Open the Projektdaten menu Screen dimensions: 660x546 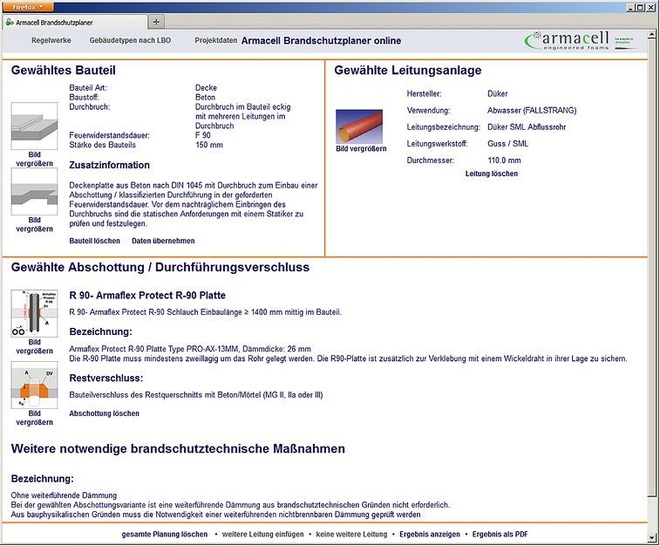[216, 40]
